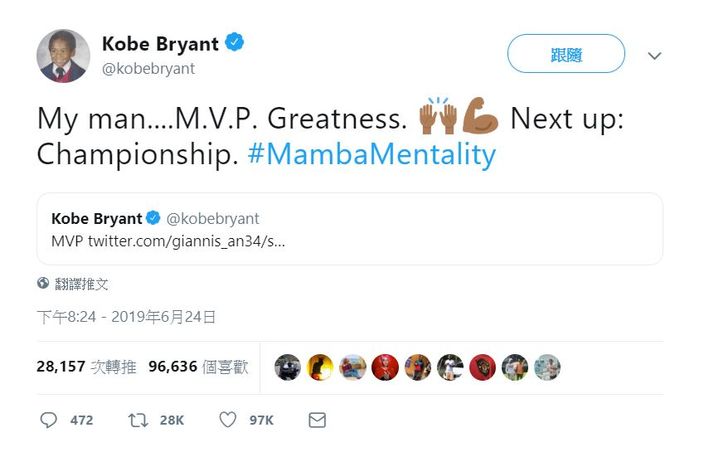Click 翻譯推文 to translate the tweet
The height and width of the screenshot is (457, 704).
pos(81,284)
